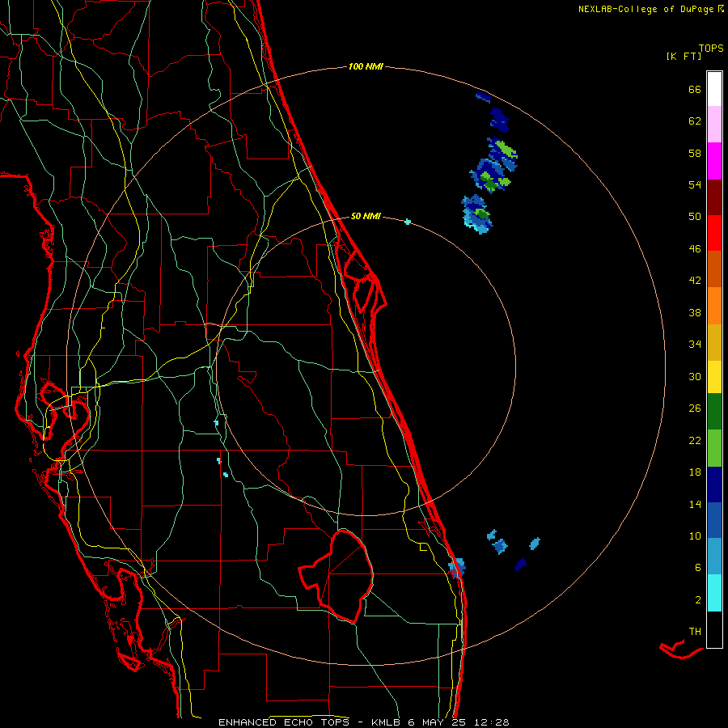Click the black TH threshold swatch
This screenshot has height=728, width=728.
click(x=714, y=629)
